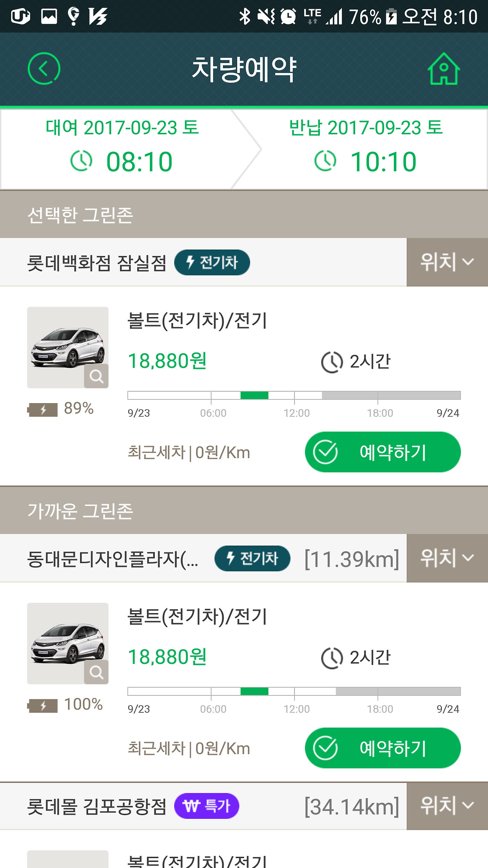Tap second car's availability timeline bar
The width and height of the screenshot is (488, 868).
pos(294,691)
